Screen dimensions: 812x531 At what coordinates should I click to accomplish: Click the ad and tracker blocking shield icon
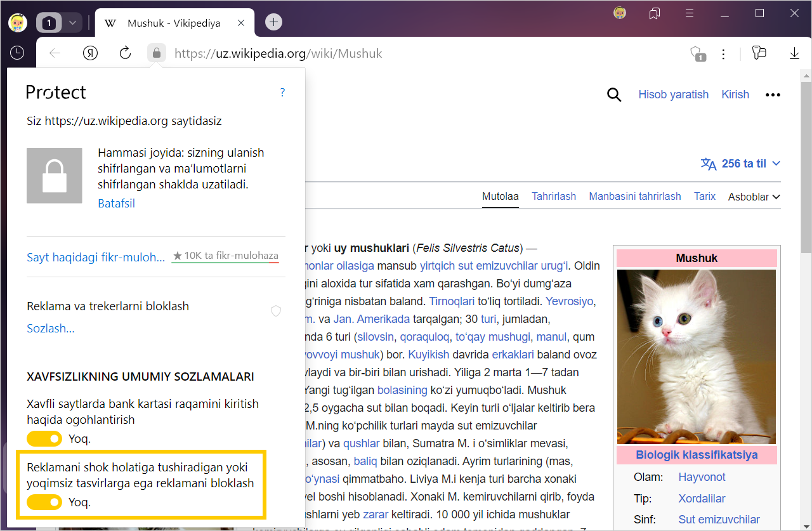pyautogui.click(x=276, y=310)
